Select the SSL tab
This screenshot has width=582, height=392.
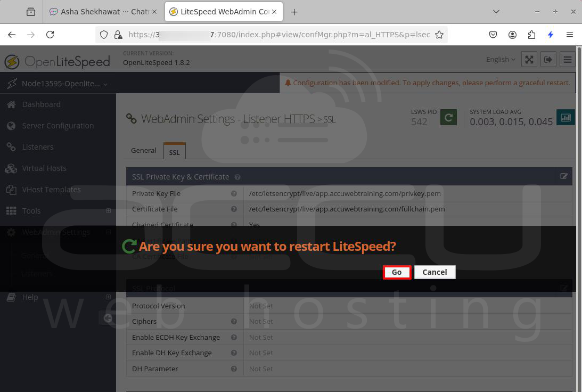tap(175, 151)
